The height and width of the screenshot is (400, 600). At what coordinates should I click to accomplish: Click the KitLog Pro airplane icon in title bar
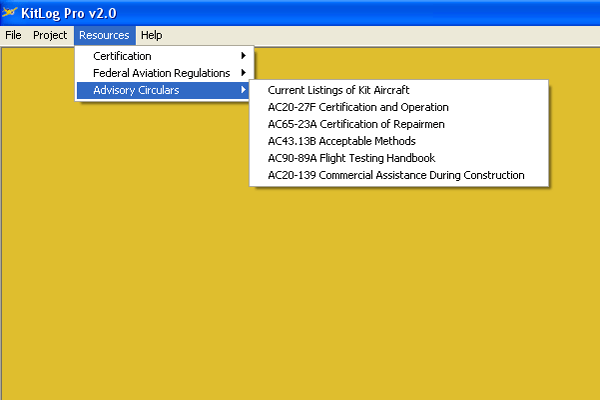pyautogui.click(x=11, y=12)
